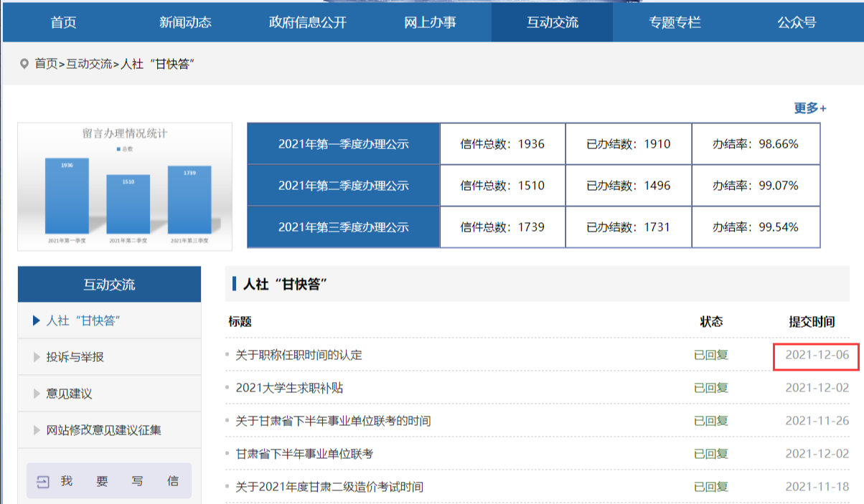Click the 提交时间 column header

(x=812, y=322)
